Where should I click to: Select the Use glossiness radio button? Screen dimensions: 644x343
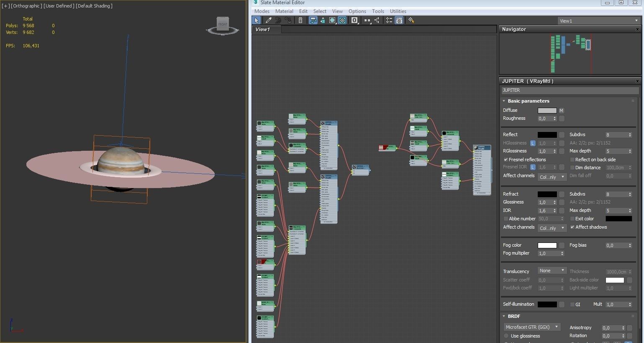[506, 336]
